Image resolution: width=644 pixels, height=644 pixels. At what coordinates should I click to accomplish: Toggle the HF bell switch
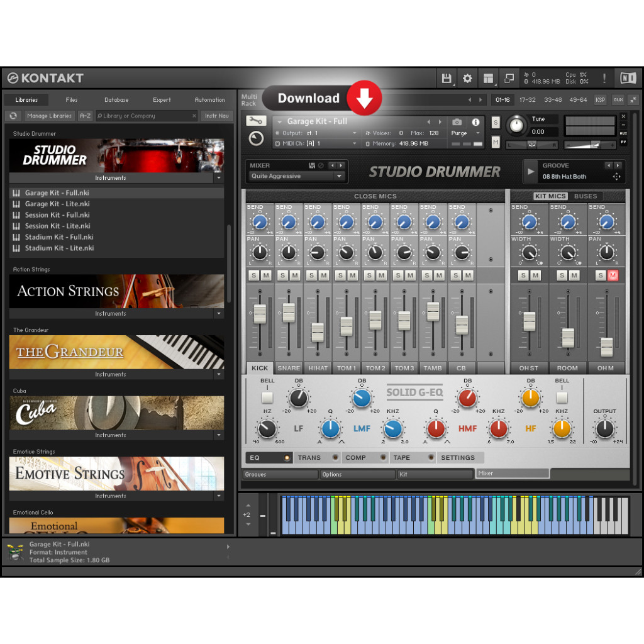(x=562, y=397)
